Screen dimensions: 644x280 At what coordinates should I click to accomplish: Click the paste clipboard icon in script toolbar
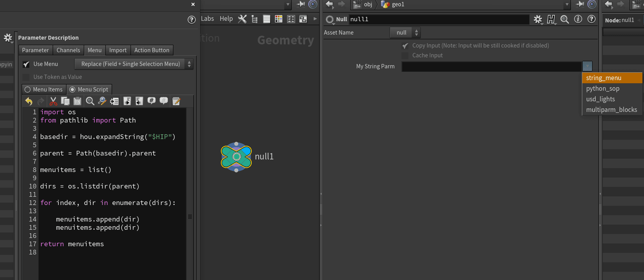pyautogui.click(x=77, y=101)
